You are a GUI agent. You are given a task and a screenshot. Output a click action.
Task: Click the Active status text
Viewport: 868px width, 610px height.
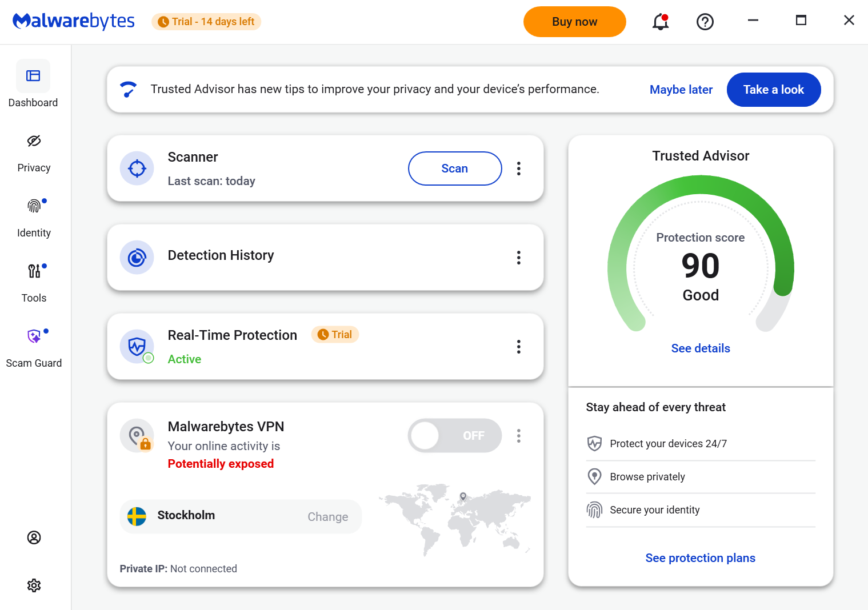pos(184,359)
